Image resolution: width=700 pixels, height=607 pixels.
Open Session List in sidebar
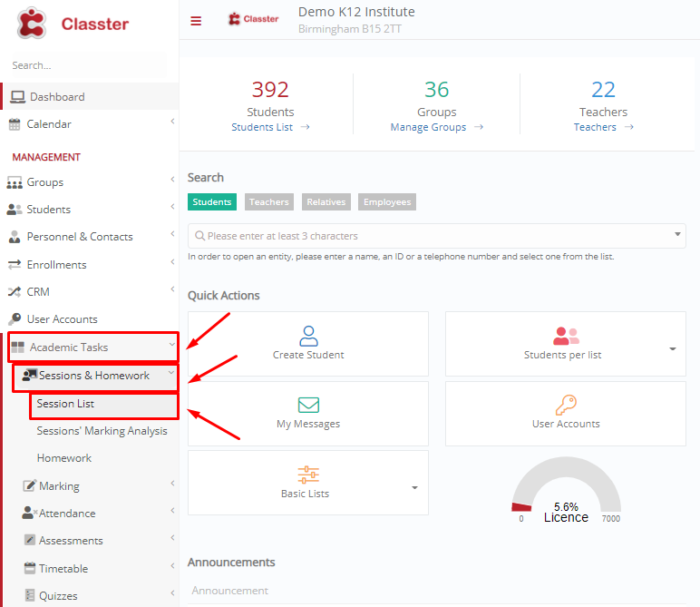[65, 404]
